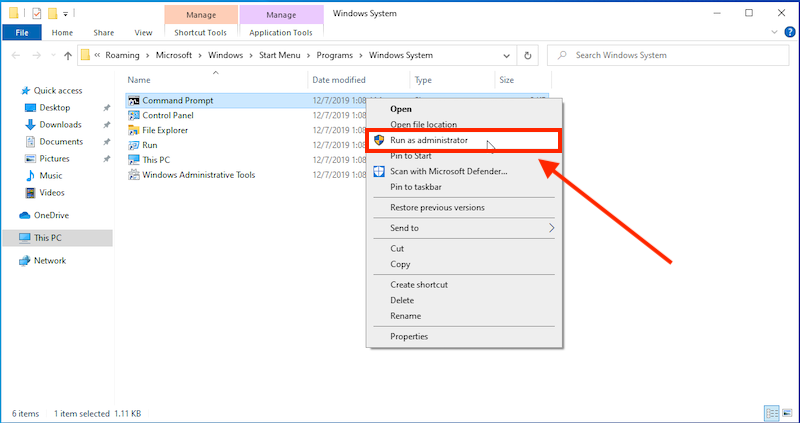Screen dimensions: 800x423
Task: Choose Run as administrator
Action: pos(464,140)
